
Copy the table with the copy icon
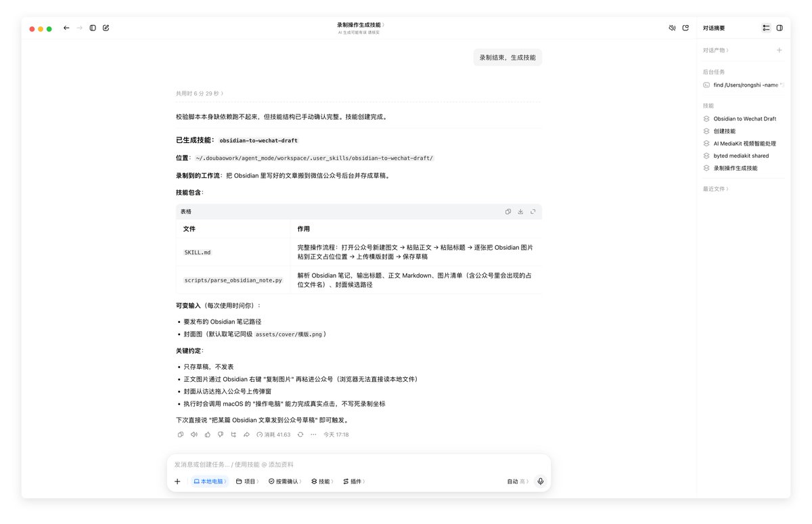click(x=508, y=211)
